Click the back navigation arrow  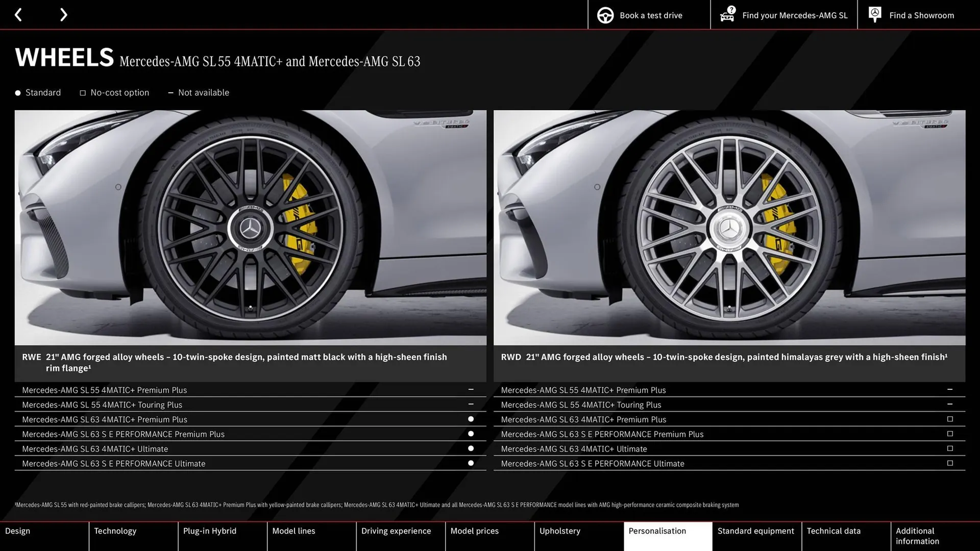18,15
